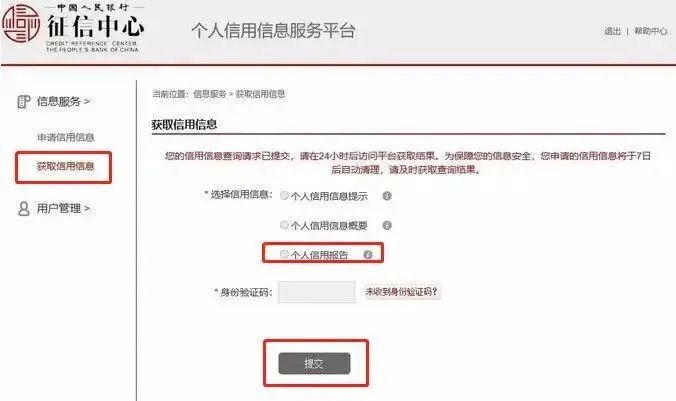676x401 pixels.
Task: Click the 退出 logout link
Action: 612,31
